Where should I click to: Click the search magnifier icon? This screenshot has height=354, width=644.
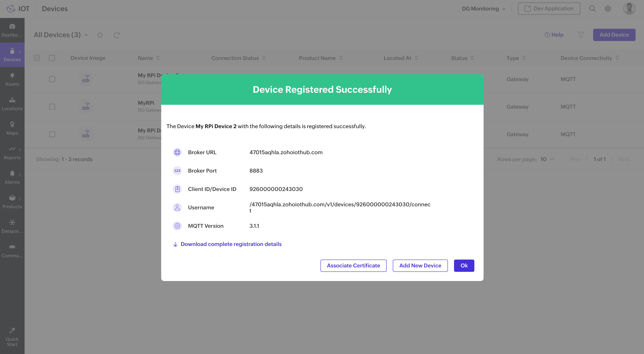pos(592,9)
